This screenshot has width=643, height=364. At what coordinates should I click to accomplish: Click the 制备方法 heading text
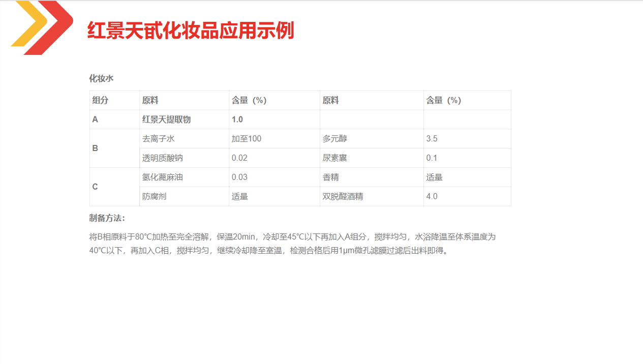point(107,218)
